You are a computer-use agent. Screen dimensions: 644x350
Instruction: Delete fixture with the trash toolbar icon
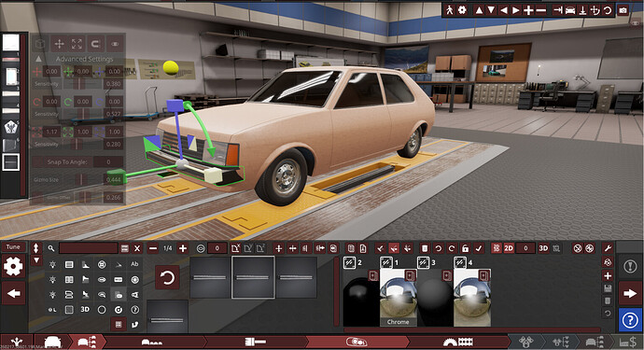(x=425, y=248)
